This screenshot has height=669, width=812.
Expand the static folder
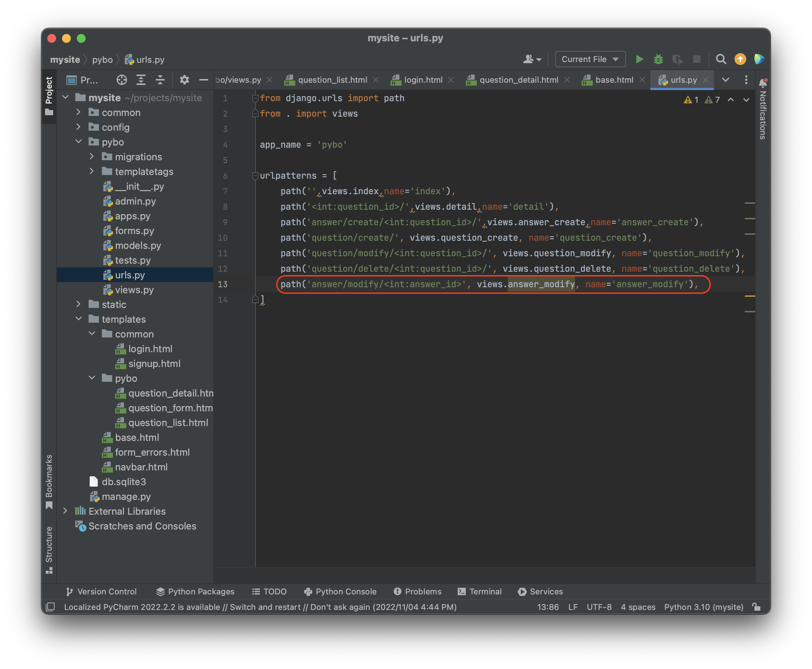click(79, 305)
